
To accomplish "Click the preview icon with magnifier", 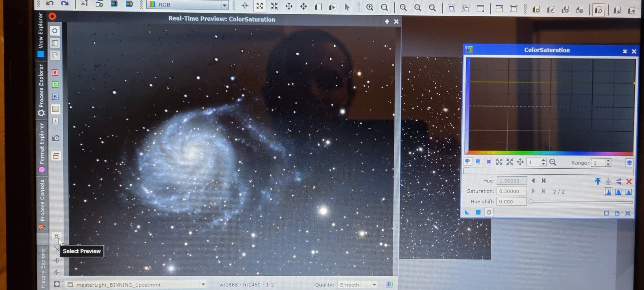I will coord(599,10).
